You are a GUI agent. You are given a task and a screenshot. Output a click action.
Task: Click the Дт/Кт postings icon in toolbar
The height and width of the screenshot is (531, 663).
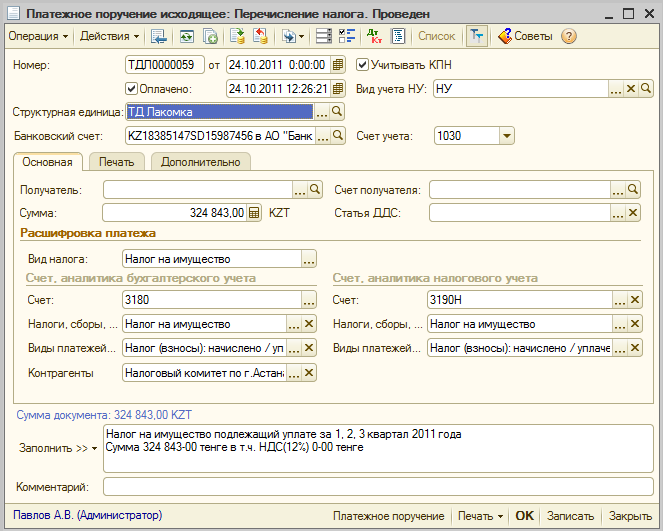[x=375, y=36]
